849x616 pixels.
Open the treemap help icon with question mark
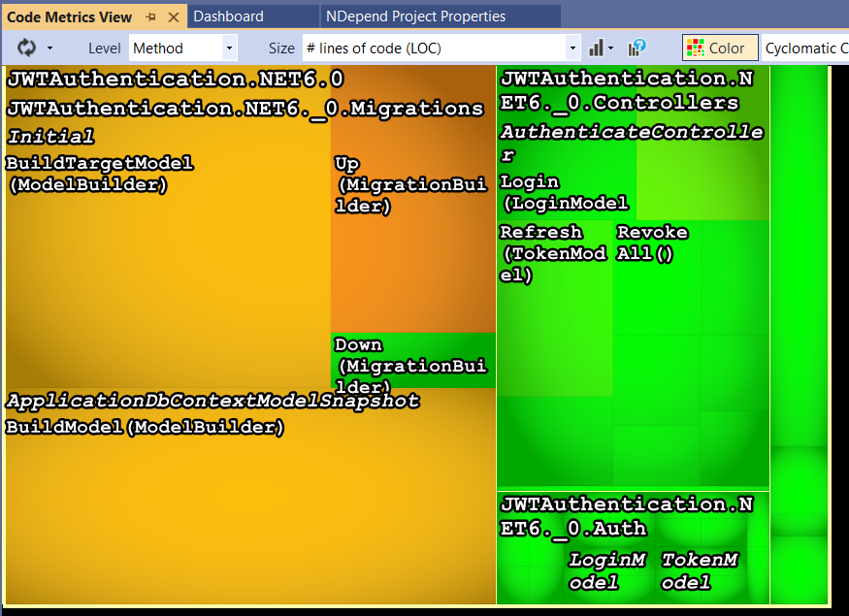[637, 49]
